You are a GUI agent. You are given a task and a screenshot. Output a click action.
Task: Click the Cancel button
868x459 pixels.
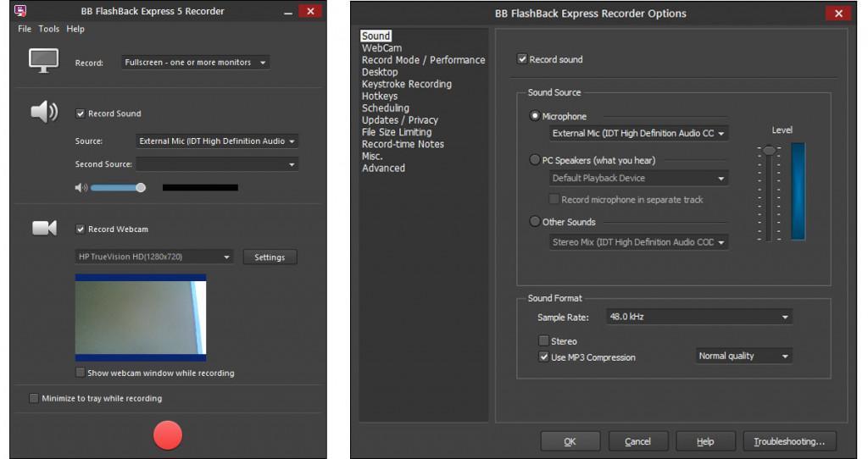point(637,441)
